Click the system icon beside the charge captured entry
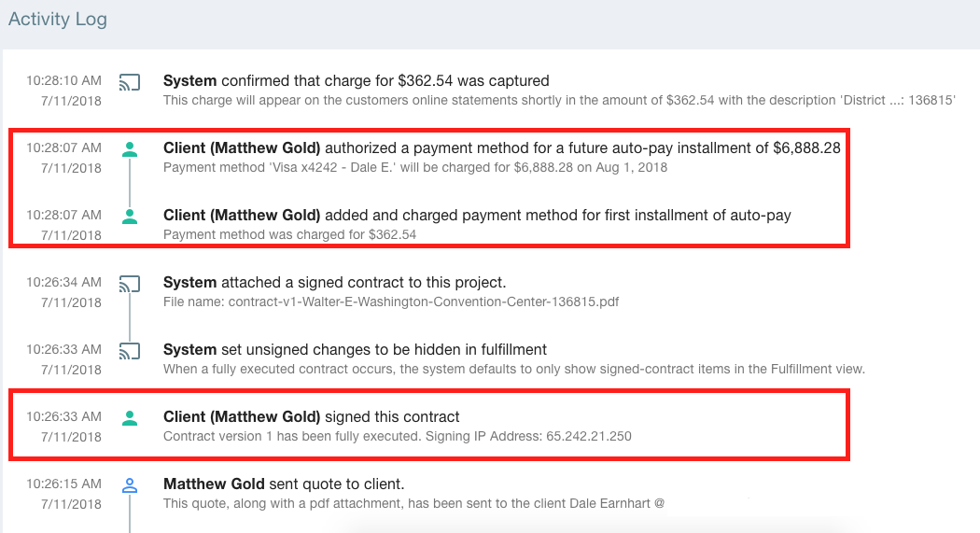Viewport: 980px width, 533px height. [130, 82]
